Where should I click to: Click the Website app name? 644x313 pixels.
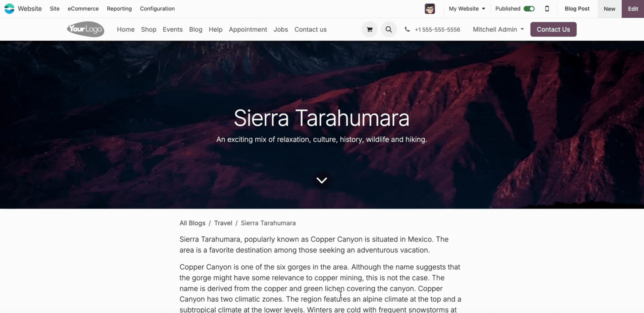click(x=30, y=9)
